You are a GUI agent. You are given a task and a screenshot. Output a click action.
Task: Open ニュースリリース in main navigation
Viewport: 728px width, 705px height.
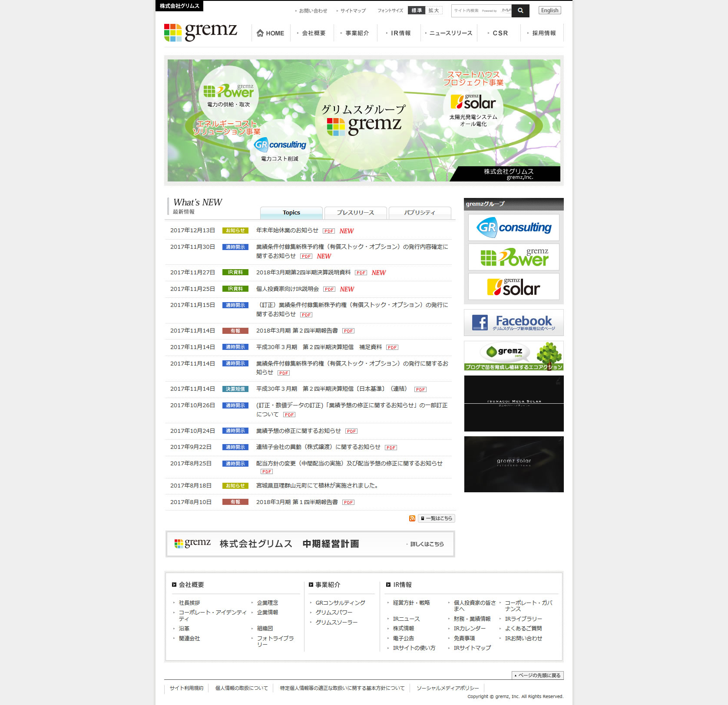click(x=449, y=33)
